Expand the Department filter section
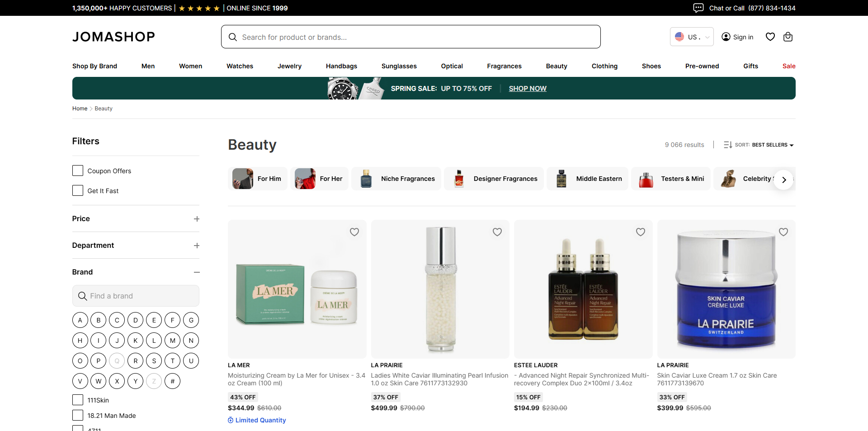The width and height of the screenshot is (868, 431). tap(197, 245)
